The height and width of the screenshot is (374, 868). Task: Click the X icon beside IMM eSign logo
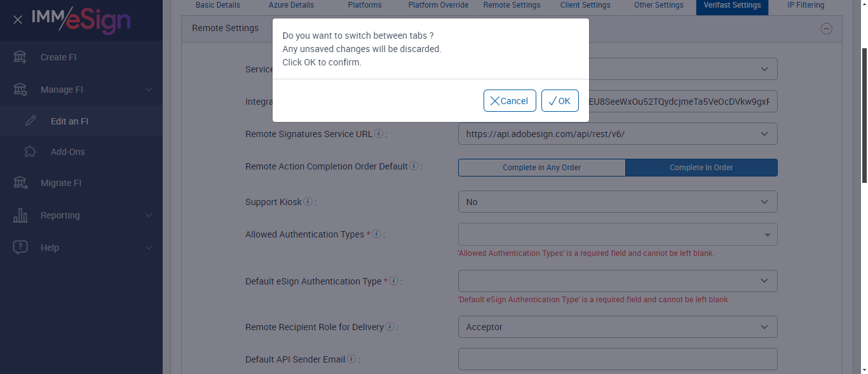click(18, 20)
